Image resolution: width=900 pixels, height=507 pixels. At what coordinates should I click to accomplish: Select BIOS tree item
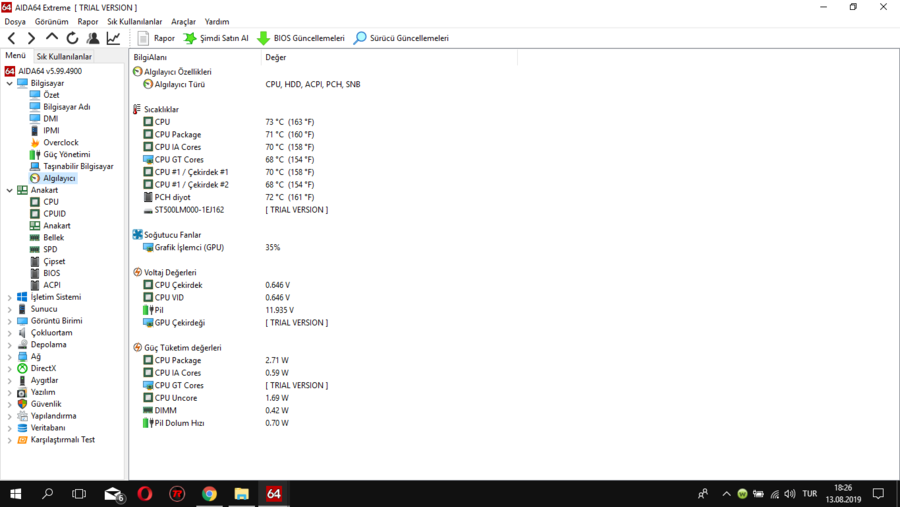click(x=45, y=273)
